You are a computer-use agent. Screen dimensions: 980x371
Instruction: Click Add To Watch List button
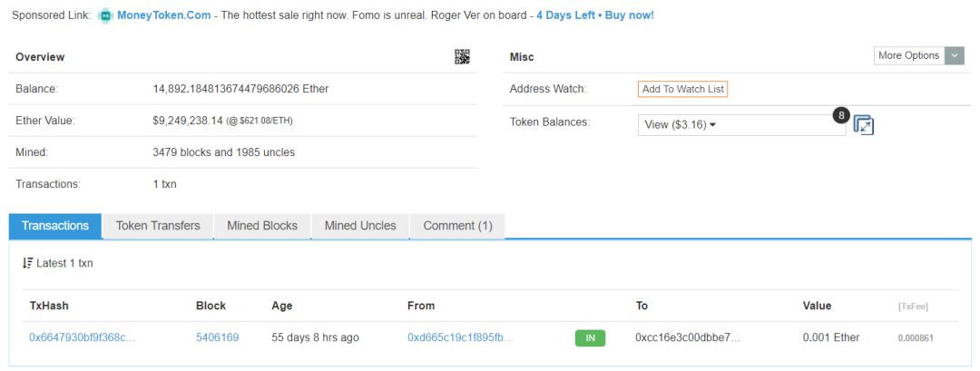coord(682,89)
